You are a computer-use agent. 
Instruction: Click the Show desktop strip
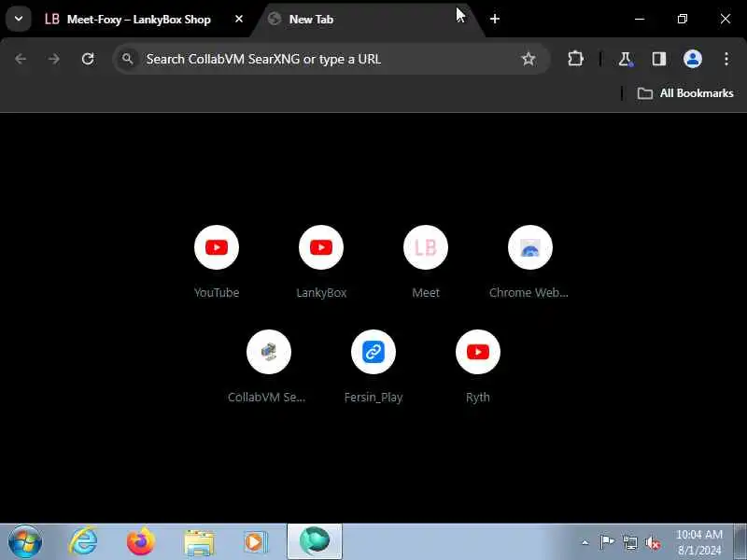[x=740, y=542]
